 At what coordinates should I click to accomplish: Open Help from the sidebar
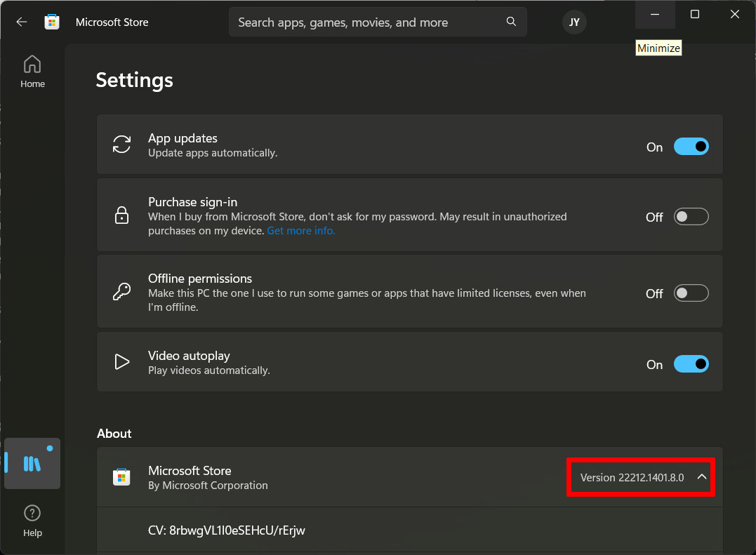[32, 521]
